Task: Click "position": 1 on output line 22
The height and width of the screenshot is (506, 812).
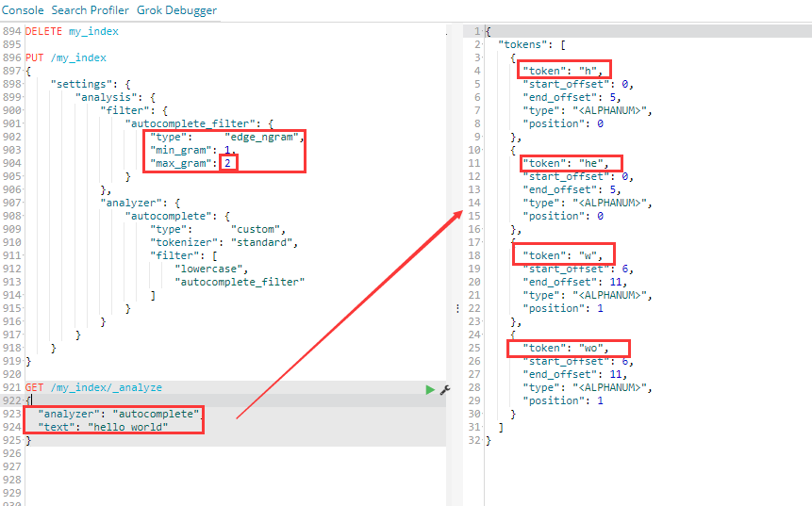Action: (x=563, y=308)
